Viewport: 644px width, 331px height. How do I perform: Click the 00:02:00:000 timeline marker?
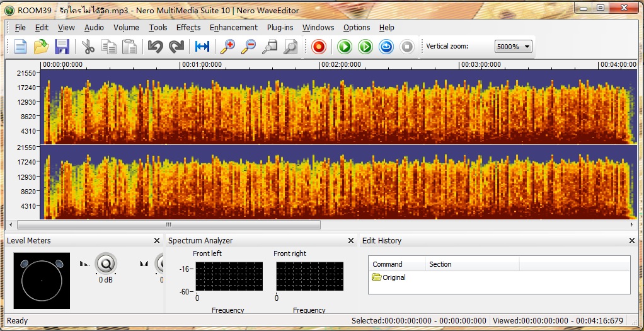tap(340, 64)
